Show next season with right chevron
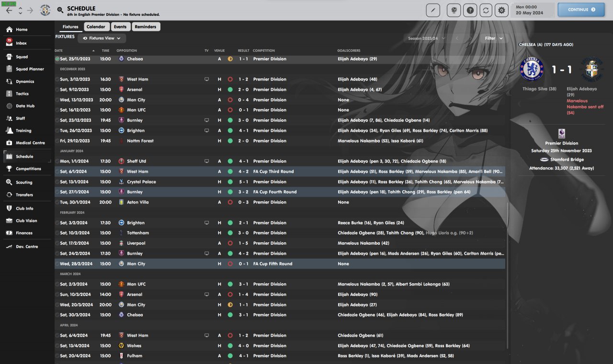 [x=471, y=38]
